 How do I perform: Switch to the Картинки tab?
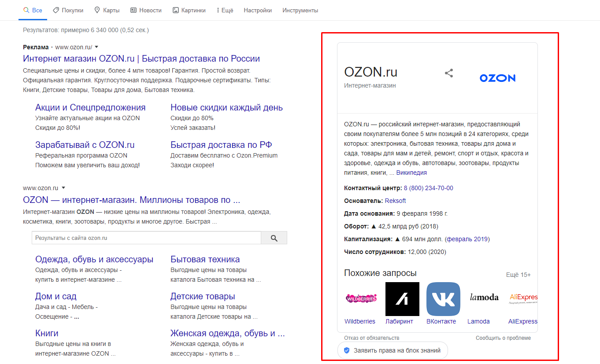[189, 10]
